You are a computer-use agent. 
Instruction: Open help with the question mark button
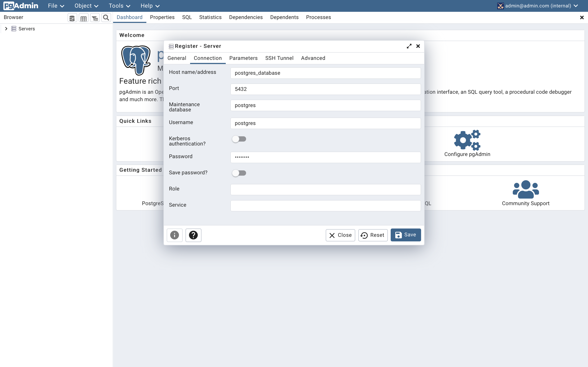coord(193,235)
